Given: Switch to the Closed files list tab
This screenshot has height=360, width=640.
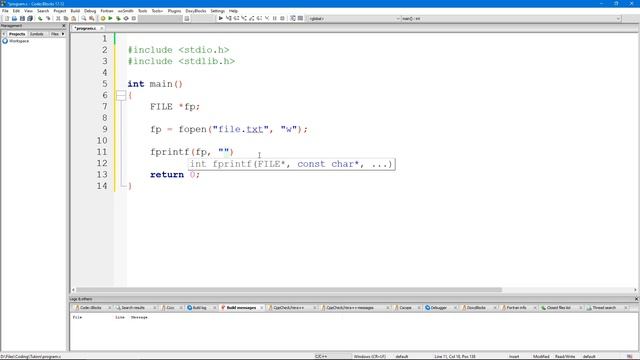Looking at the screenshot, I should [558, 308].
